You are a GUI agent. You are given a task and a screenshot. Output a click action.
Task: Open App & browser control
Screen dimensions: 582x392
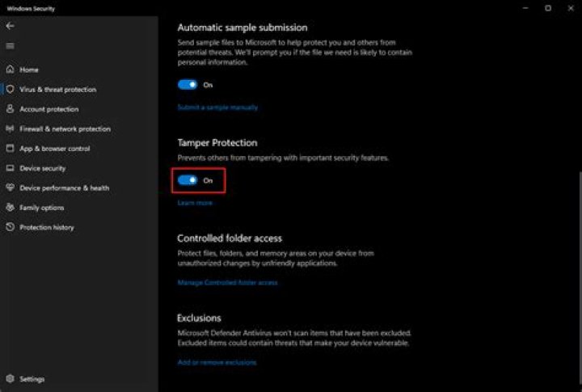(x=55, y=149)
